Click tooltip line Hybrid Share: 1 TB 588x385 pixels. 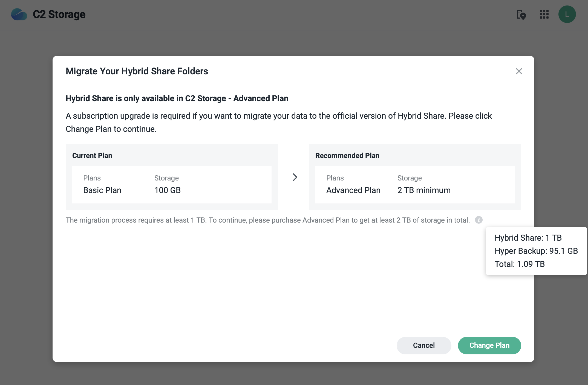[x=528, y=238]
